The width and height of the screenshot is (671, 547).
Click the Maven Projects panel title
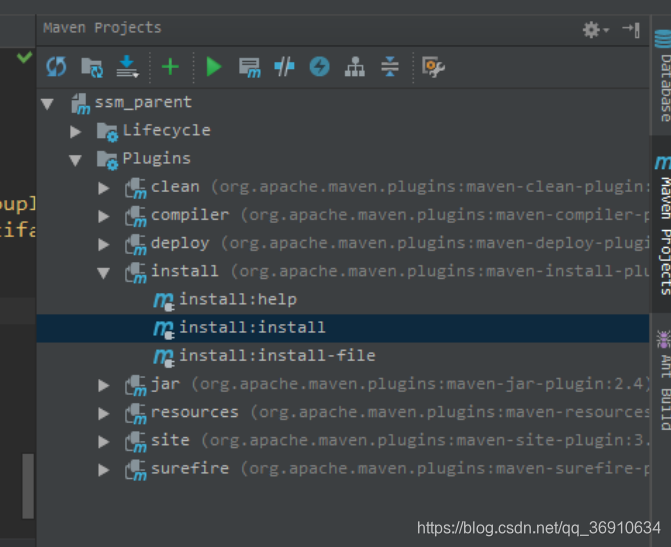(x=102, y=28)
